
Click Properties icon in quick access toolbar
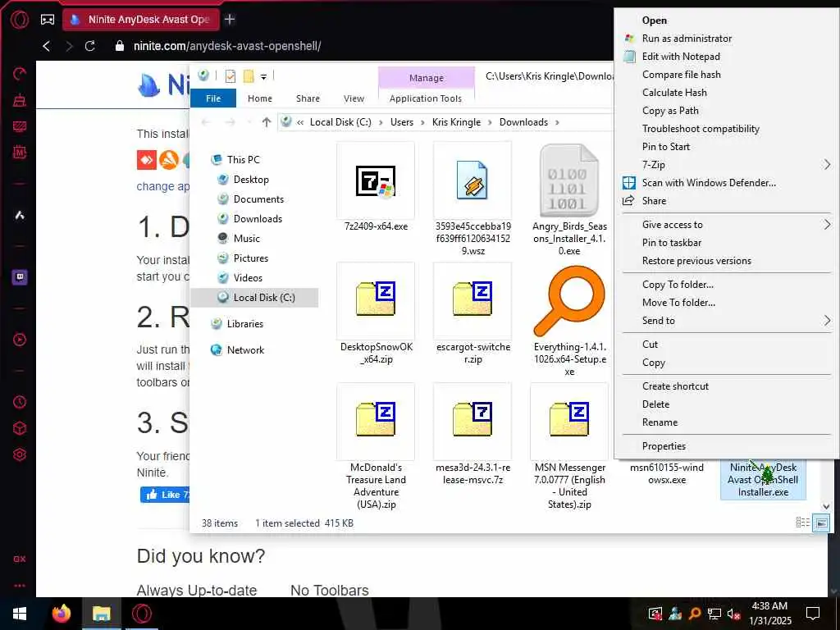pyautogui.click(x=231, y=76)
